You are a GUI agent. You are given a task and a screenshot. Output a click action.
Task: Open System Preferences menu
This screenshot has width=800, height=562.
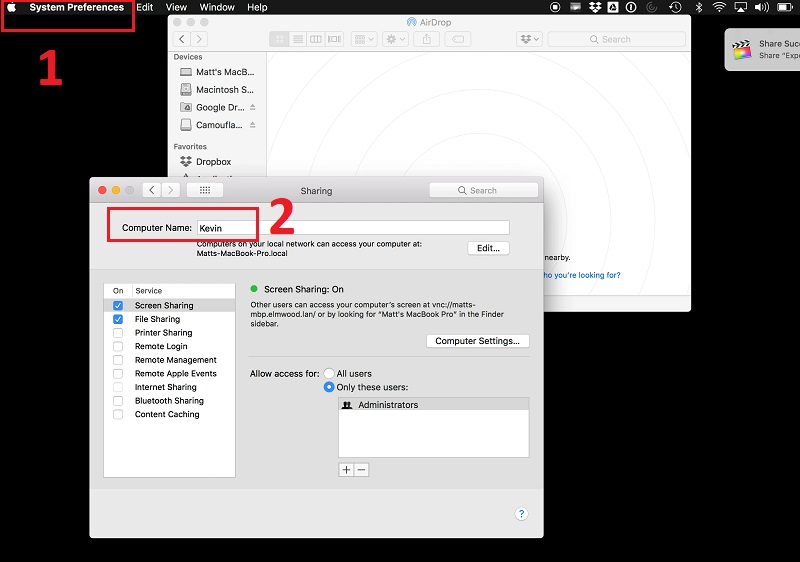[x=77, y=7]
